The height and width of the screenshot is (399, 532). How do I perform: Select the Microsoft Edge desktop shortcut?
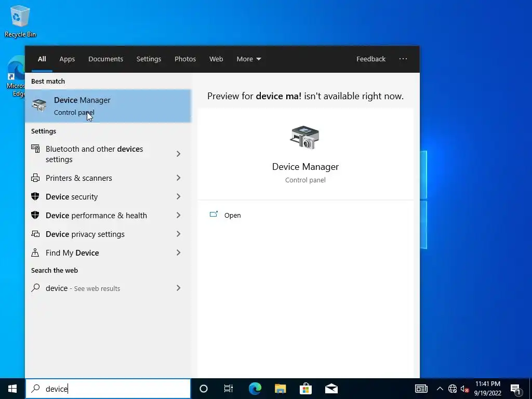[x=16, y=77]
